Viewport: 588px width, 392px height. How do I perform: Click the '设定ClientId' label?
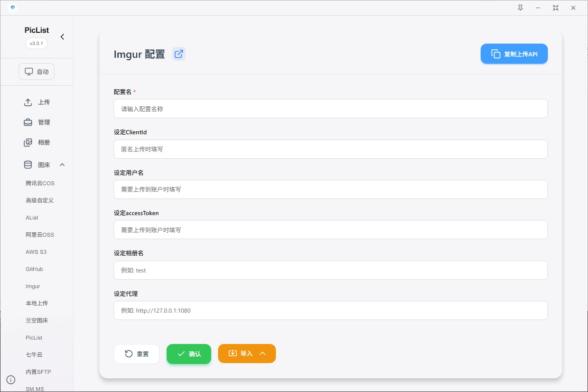(x=130, y=132)
